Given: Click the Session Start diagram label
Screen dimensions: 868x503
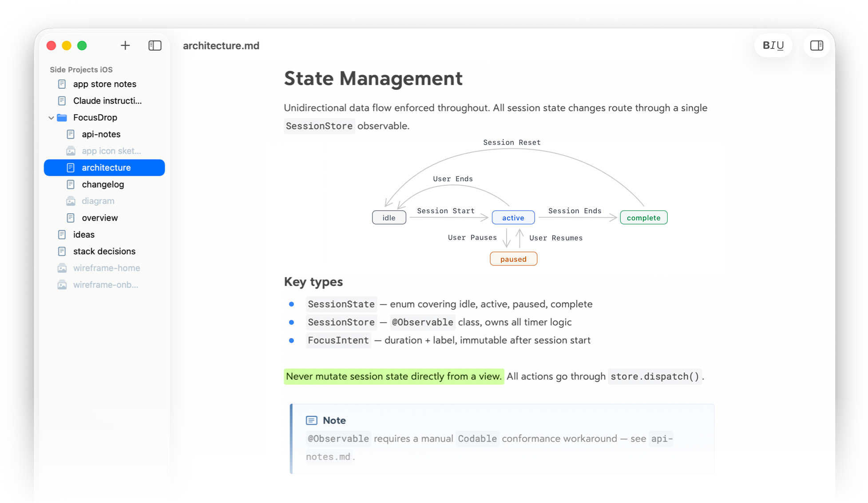Looking at the screenshot, I should tap(446, 211).
